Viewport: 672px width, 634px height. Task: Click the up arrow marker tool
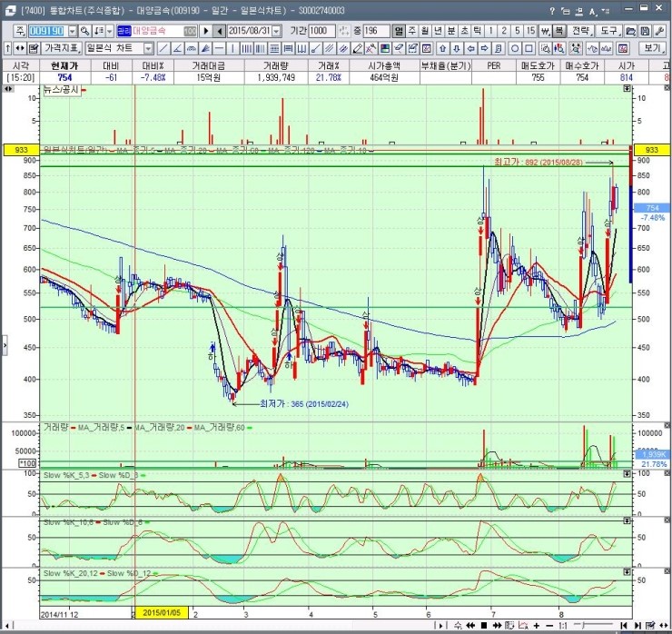pyautogui.click(x=443, y=48)
